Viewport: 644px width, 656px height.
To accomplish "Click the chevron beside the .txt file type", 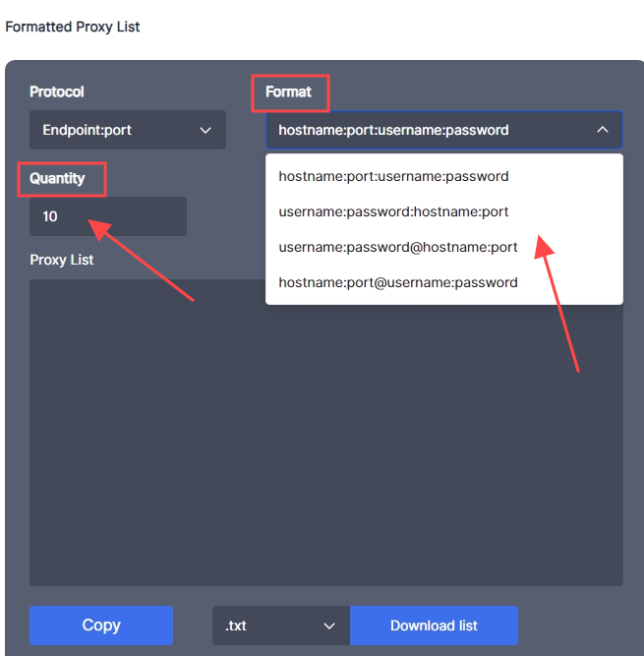I will (x=329, y=626).
